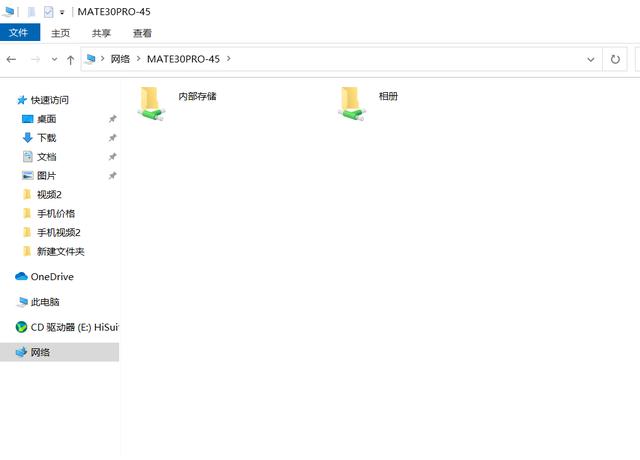The height and width of the screenshot is (460, 640).
Task: Open 图片 in the sidebar
Action: 47,176
